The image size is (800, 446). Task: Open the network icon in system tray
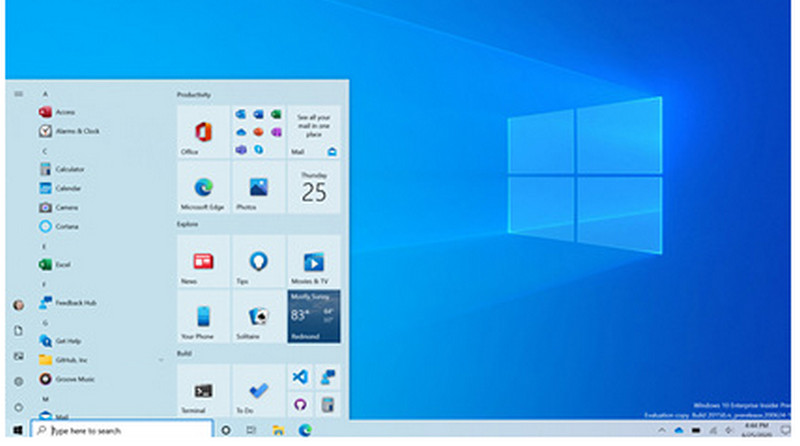pyautogui.click(x=713, y=431)
